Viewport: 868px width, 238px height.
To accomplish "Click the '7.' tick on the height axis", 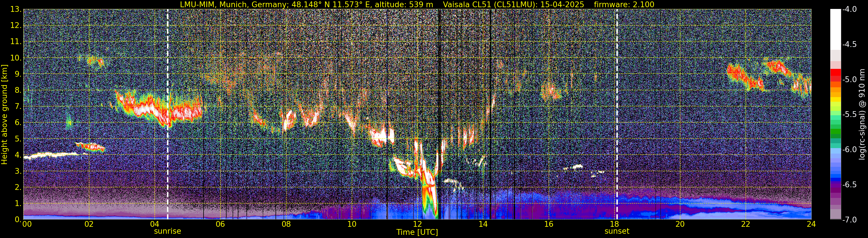I will click(18, 107).
